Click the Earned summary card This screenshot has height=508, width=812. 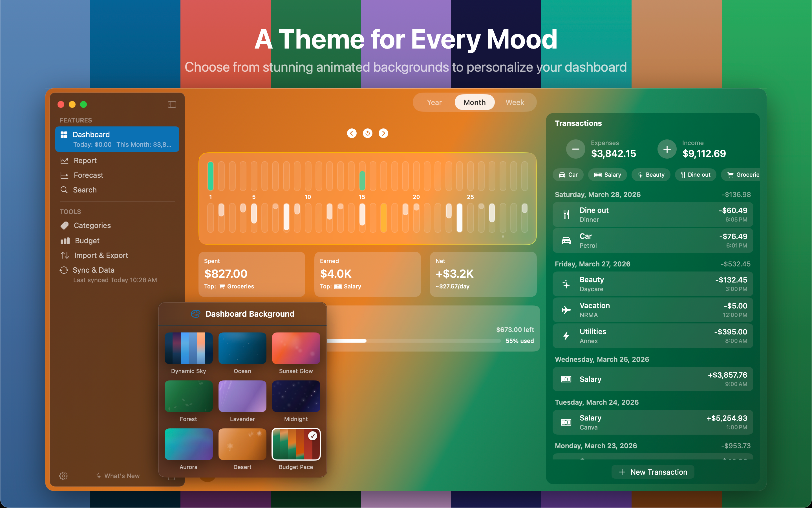367,274
